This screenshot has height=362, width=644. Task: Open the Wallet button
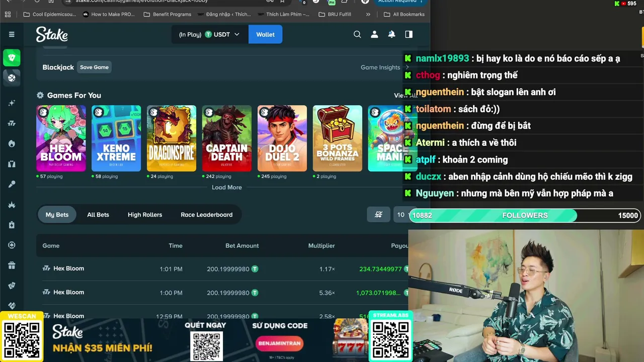pos(265,34)
